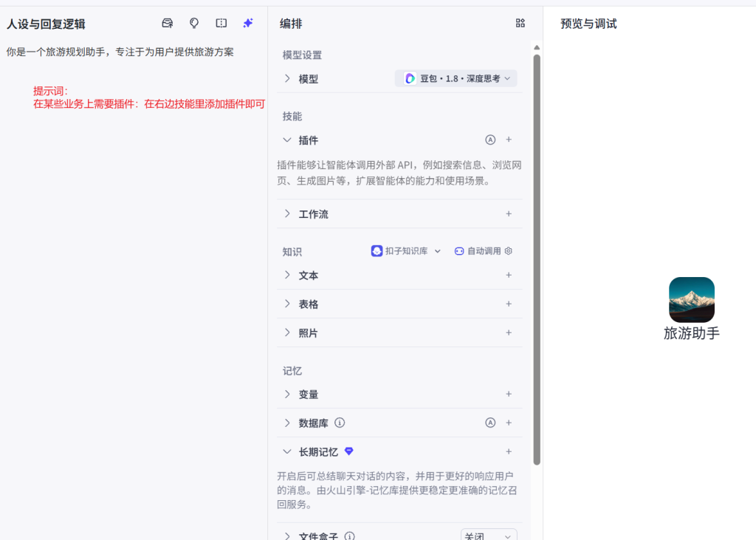Image resolution: width=756 pixels, height=540 pixels.
Task: Open the layout switcher icon beside 编排
Action: [x=520, y=23]
